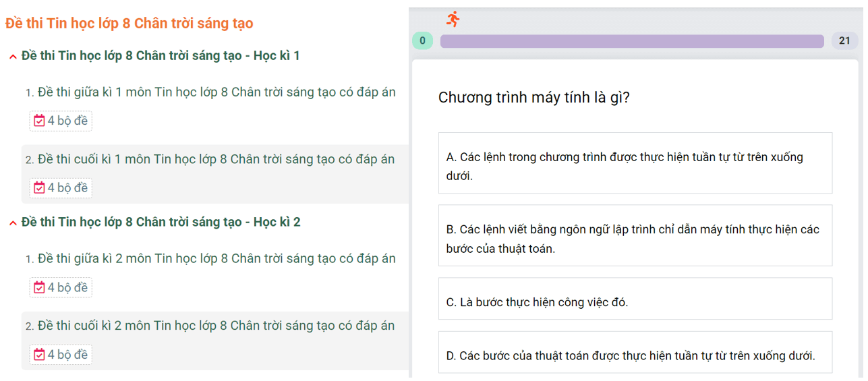The image size is (868, 381).
Task: Click calendar icon under cuối kì 2
Action: coord(40,354)
